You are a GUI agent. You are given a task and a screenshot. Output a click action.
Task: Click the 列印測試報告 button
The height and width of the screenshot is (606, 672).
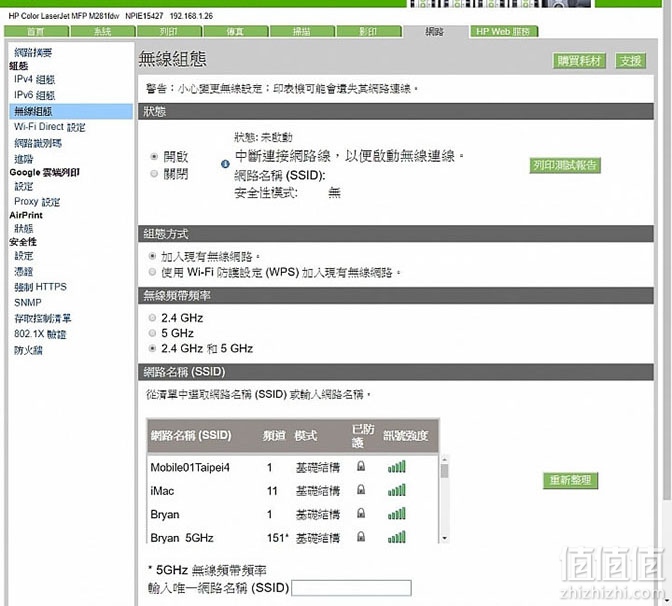[x=565, y=165]
